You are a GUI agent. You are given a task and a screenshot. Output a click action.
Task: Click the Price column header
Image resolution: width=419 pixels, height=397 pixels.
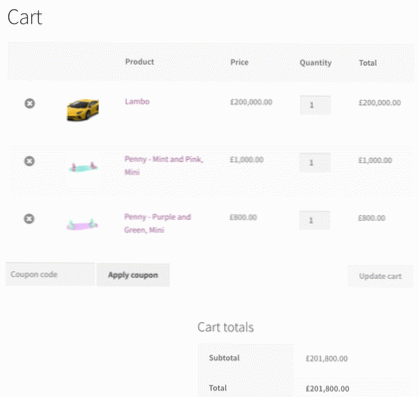239,62
